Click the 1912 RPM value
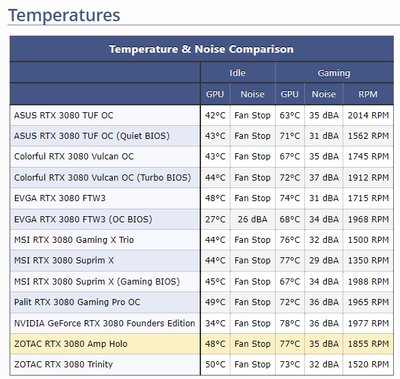Image resolution: width=400 pixels, height=379 pixels. click(x=368, y=177)
